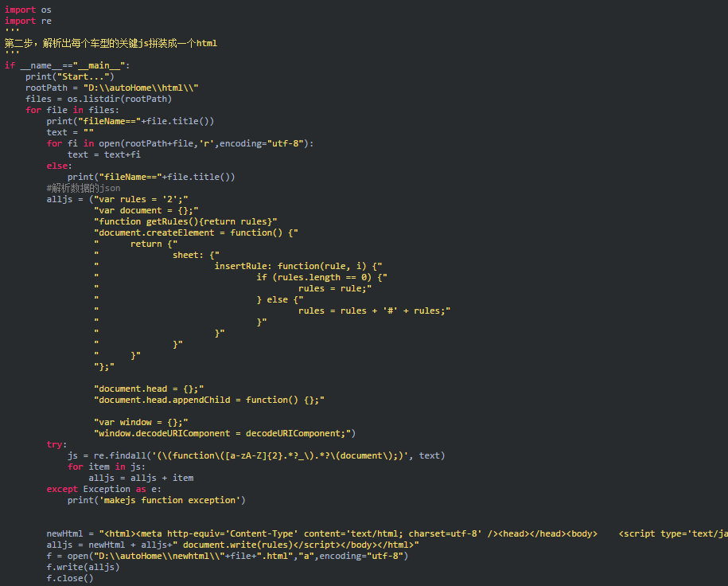Image resolution: width=728 pixels, height=586 pixels.
Task: Click the alljs = ("var rules = '2';" line
Action: click(117, 199)
